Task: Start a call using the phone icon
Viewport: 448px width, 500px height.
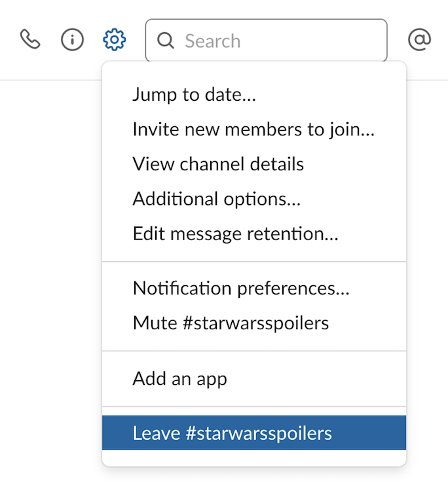Action: tap(30, 39)
